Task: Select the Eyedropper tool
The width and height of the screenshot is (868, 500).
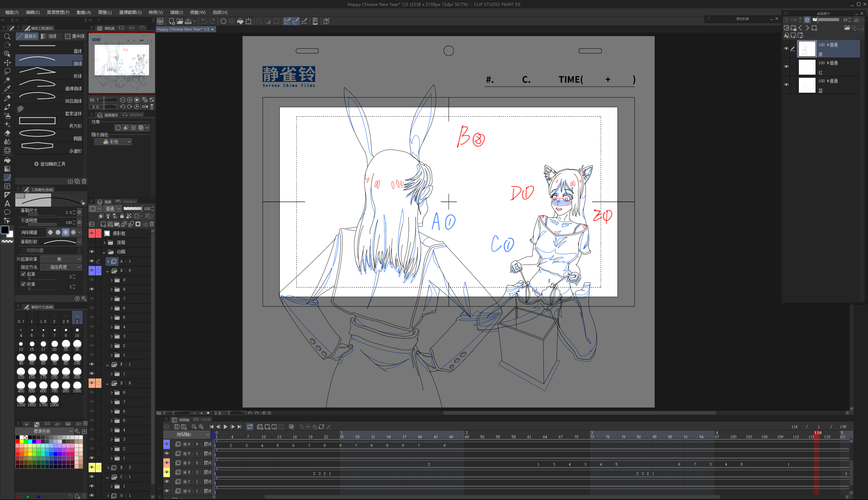Action: click(7, 89)
